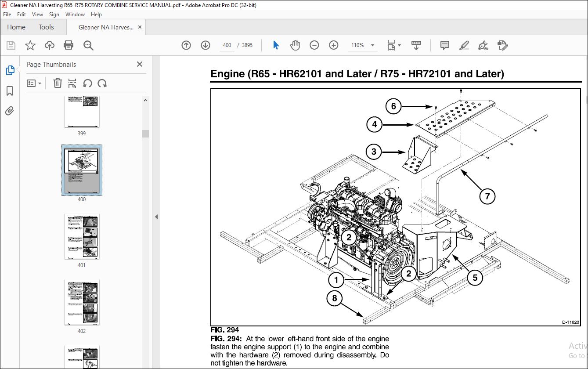Rotate page clockwise
The image size is (588, 369).
coord(102,83)
